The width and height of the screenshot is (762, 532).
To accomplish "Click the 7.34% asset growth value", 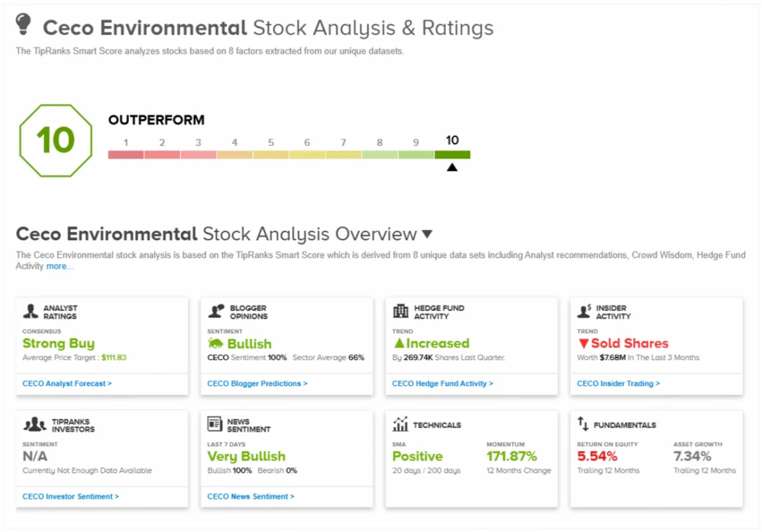I will click(x=693, y=456).
